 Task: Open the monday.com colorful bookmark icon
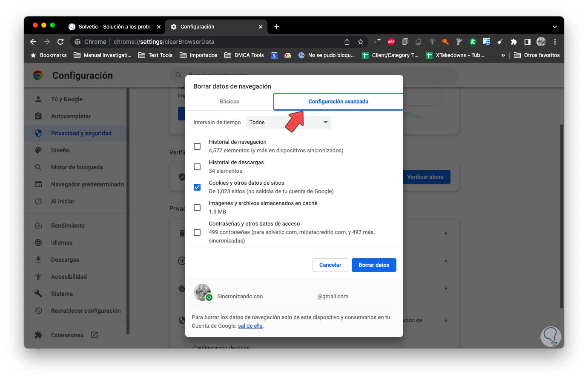(x=288, y=55)
